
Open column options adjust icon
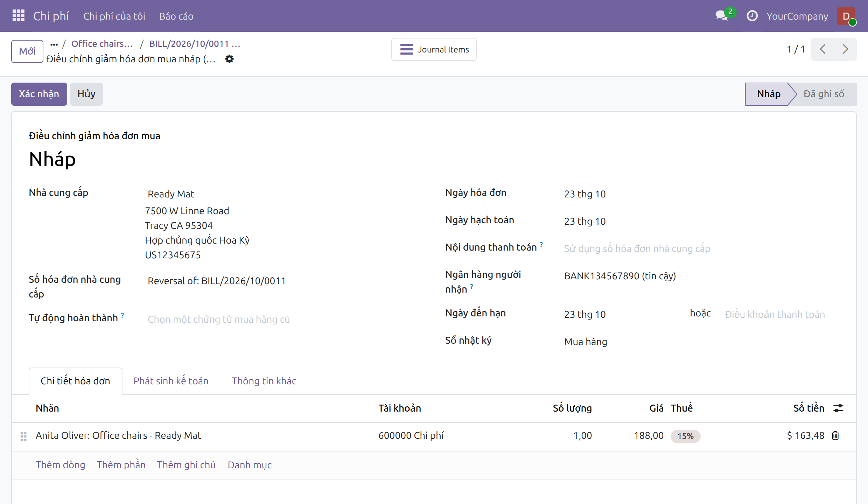click(838, 408)
